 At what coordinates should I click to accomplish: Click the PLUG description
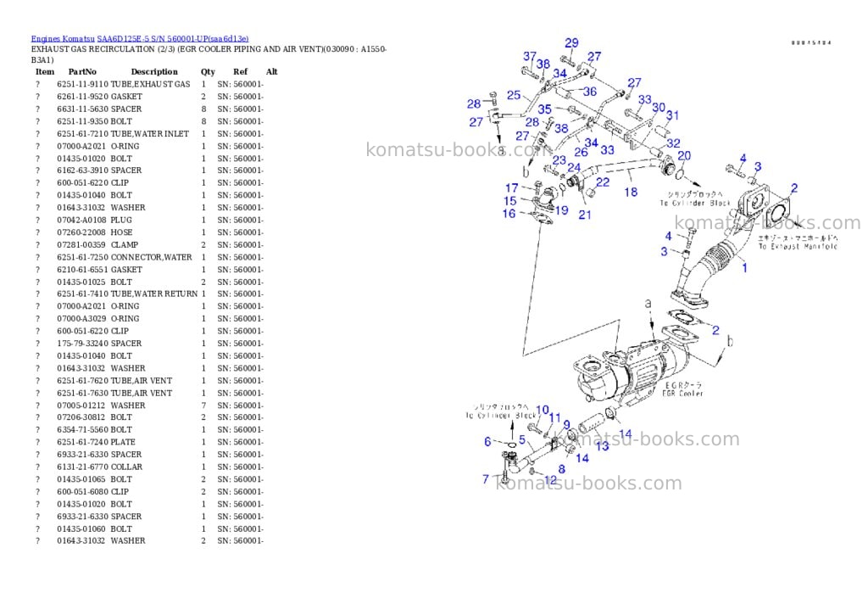(121, 220)
